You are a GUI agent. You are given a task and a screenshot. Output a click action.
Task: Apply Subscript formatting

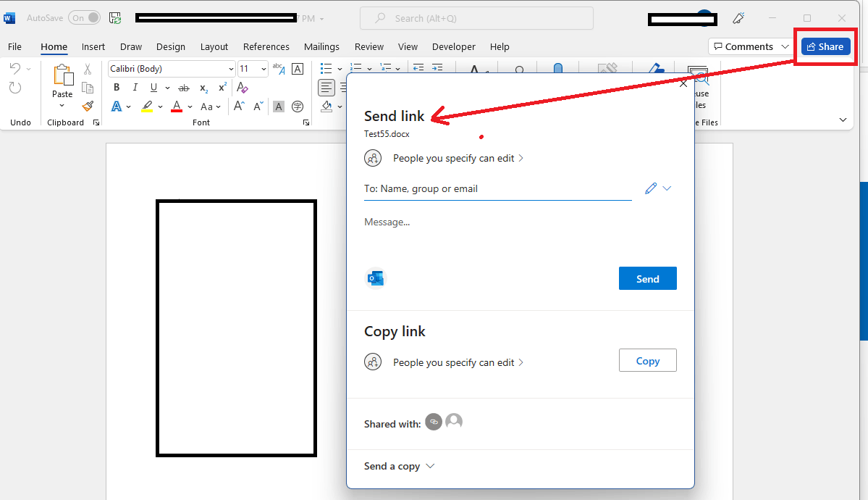pos(203,88)
